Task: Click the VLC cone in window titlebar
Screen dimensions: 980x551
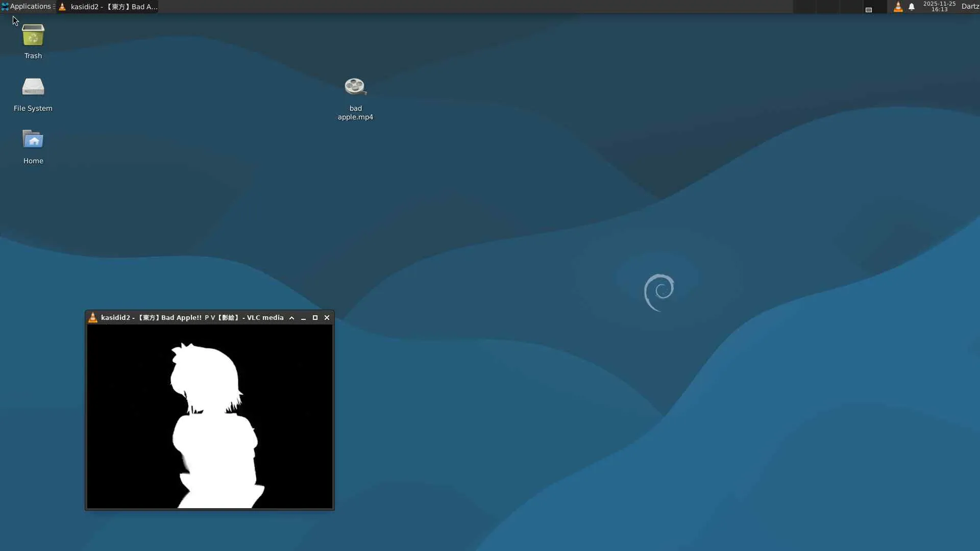Action: coord(93,317)
